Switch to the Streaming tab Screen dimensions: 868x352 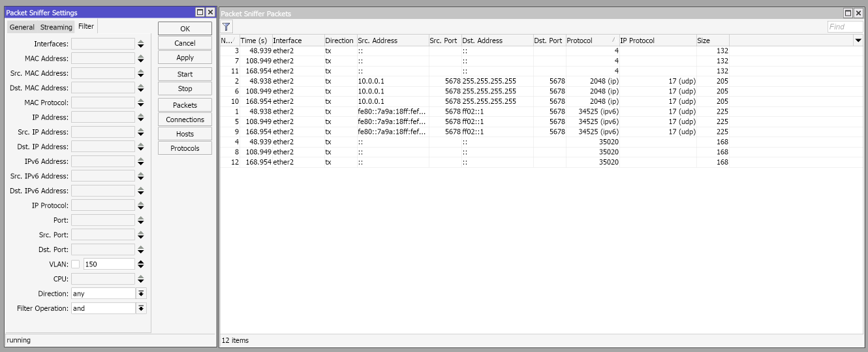click(x=56, y=27)
